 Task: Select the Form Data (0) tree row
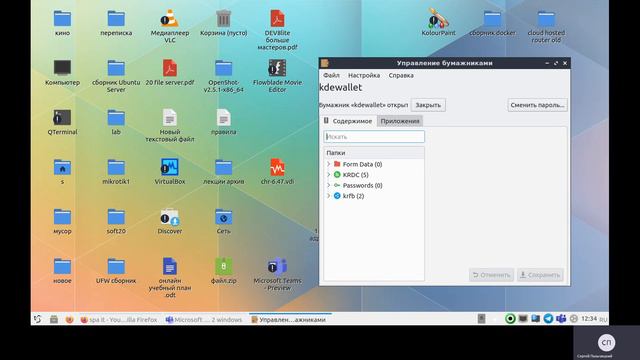374,164
